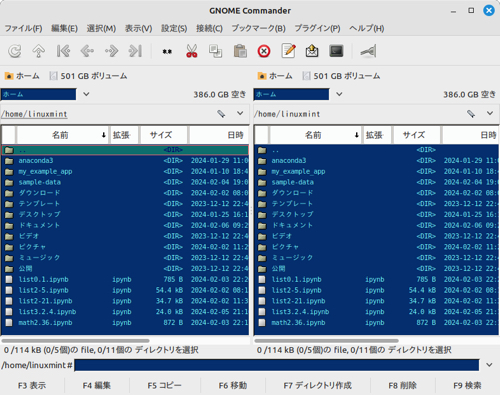Jump to oldest directory in history
Image resolution: width=500 pixels, height=395 pixels.
click(x=63, y=51)
